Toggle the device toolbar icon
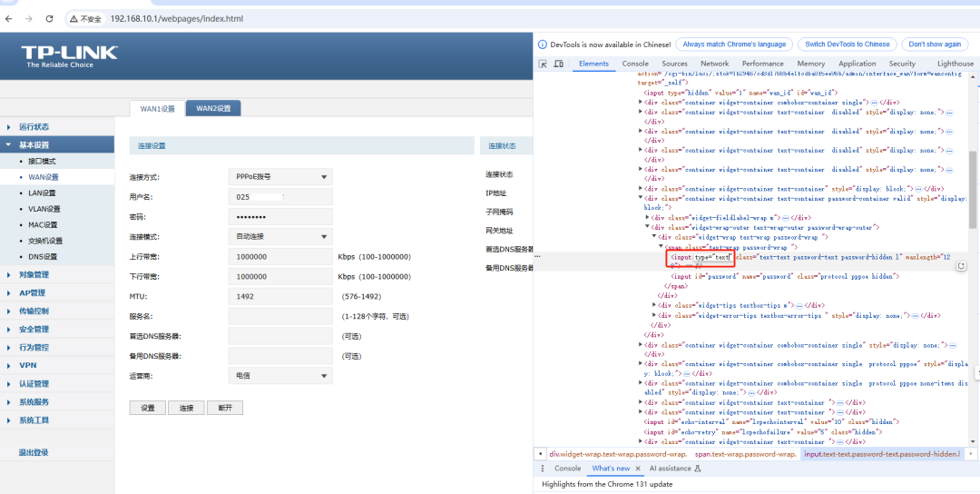The width and height of the screenshot is (980, 494). click(x=560, y=64)
